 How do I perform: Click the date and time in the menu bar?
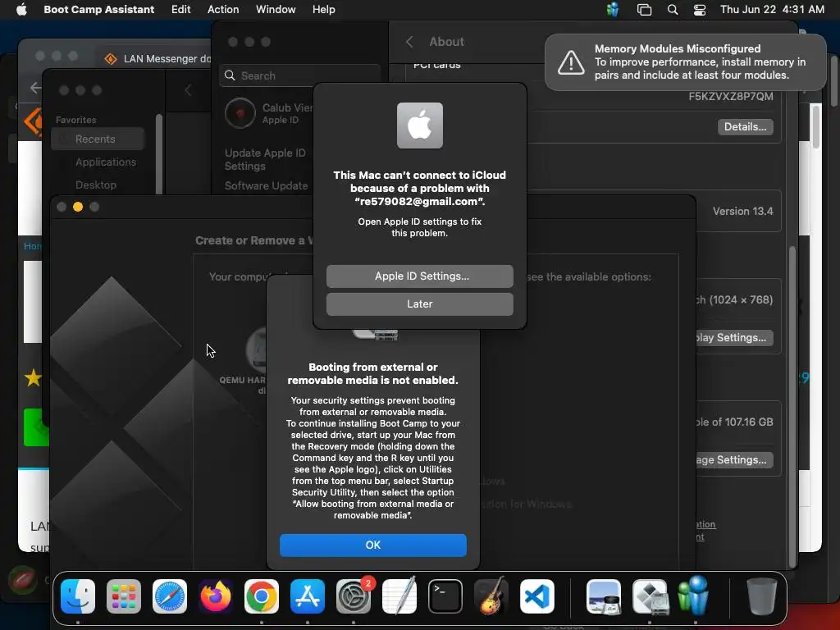pos(772,10)
